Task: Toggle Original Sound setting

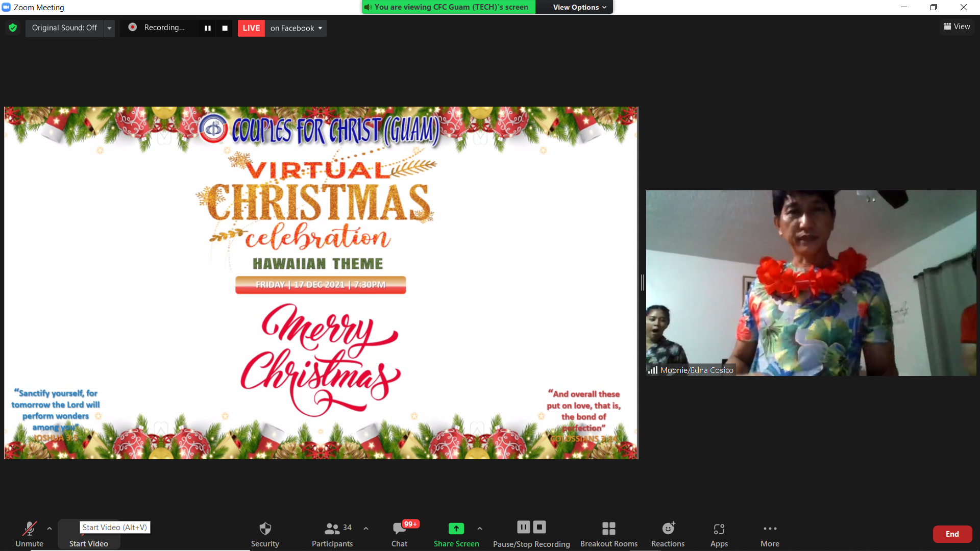Action: 64,28
